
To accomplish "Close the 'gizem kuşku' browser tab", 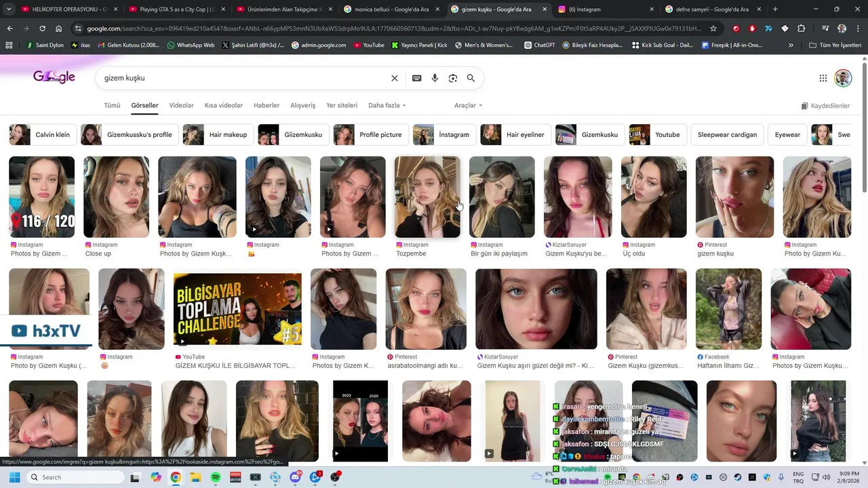I will click(544, 9).
